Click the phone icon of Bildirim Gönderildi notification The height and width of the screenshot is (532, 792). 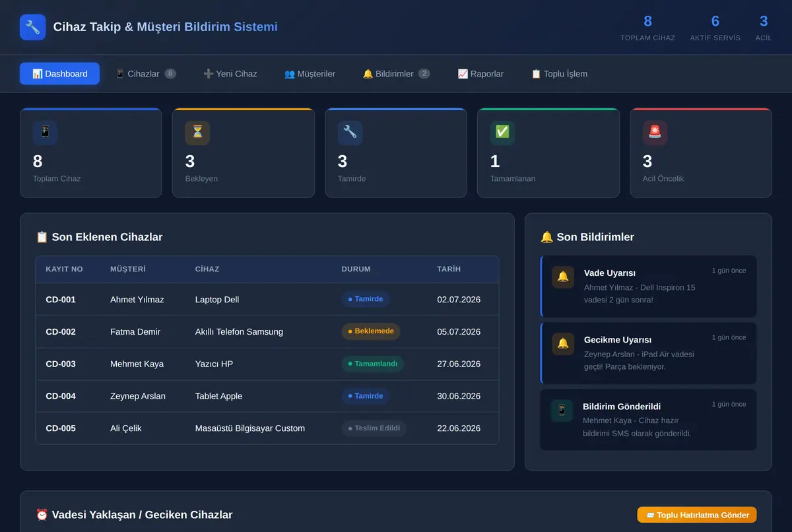point(562,411)
